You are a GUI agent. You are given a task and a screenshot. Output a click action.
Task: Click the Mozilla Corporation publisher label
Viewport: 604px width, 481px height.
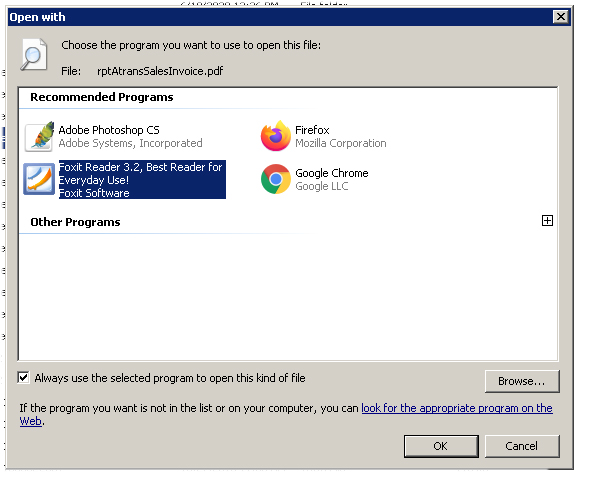[341, 143]
